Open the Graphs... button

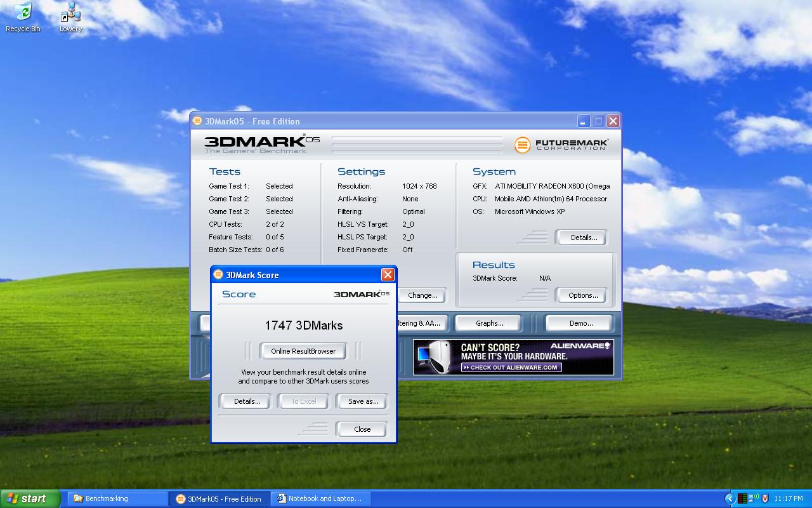[489, 323]
